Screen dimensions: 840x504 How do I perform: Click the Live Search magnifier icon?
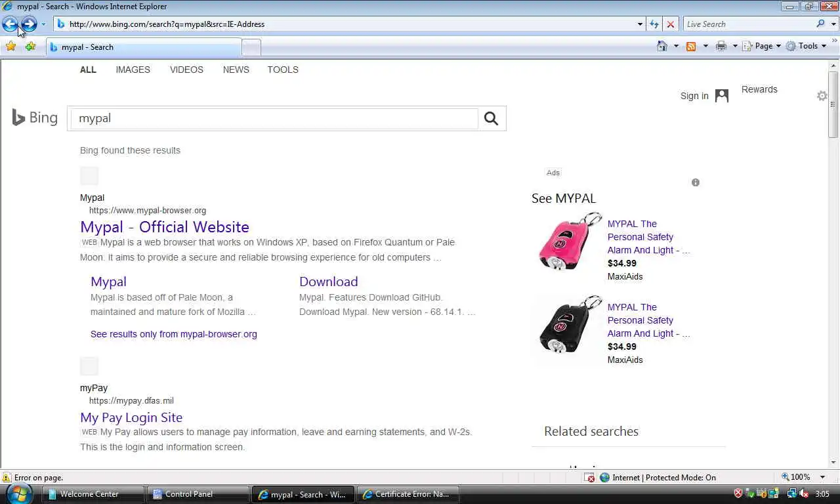coord(820,24)
